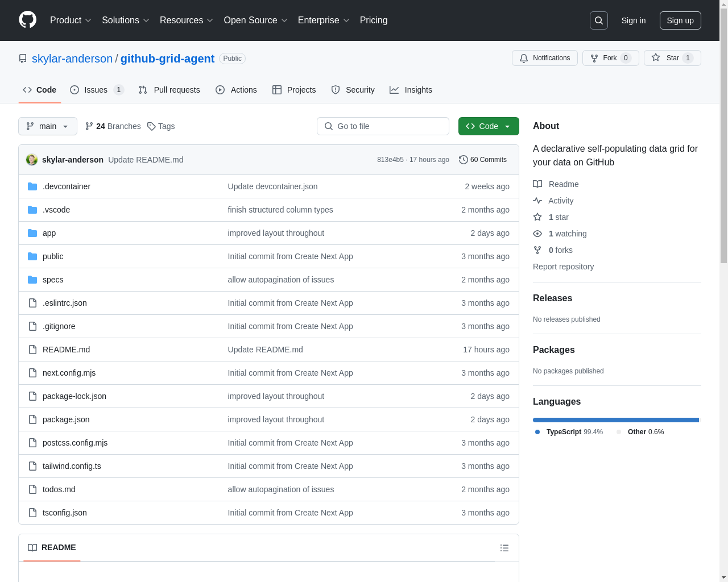Go to the GitHub homepage logo
728x582 pixels.
pos(27,20)
